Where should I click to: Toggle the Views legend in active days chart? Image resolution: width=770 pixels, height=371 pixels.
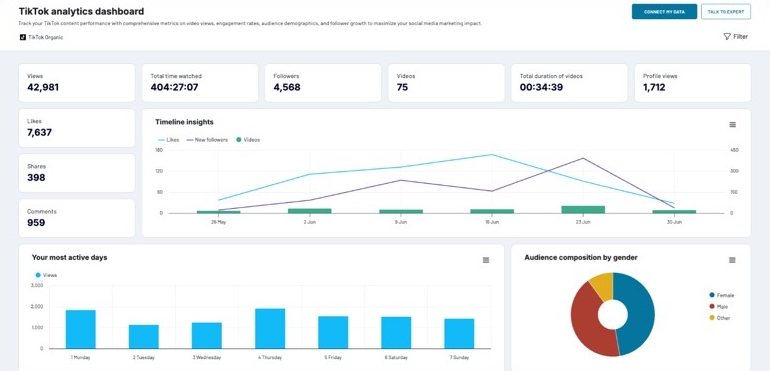click(x=46, y=275)
